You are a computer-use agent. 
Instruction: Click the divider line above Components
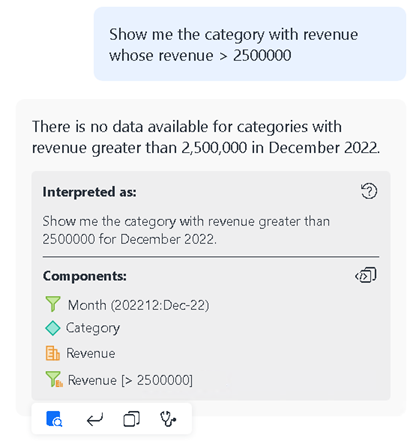[211, 257]
